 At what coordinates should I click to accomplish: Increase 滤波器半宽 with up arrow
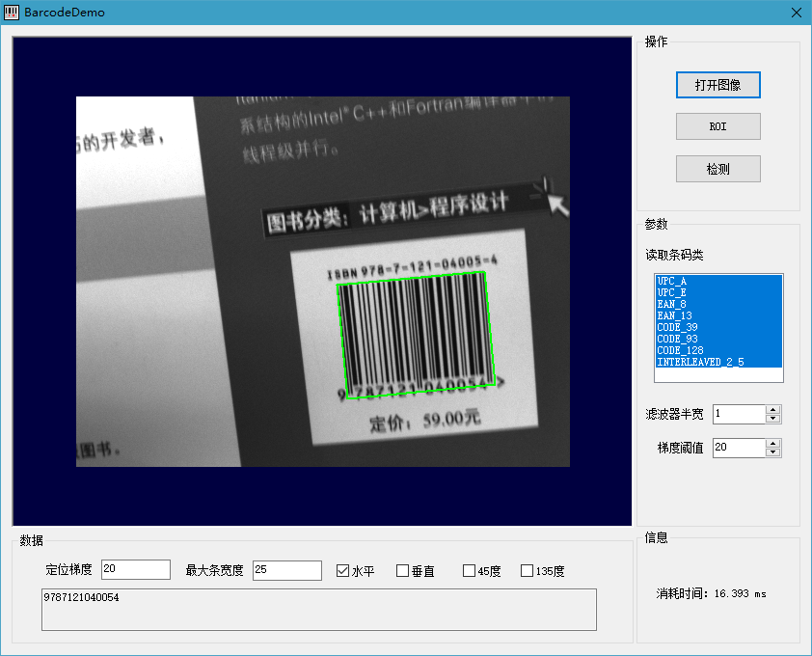(773, 410)
